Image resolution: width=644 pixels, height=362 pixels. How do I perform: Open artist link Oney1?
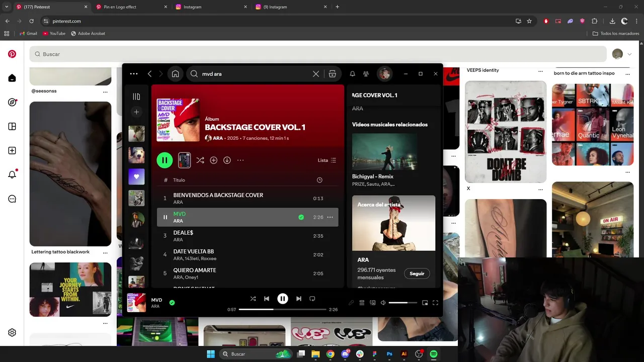pos(192,278)
